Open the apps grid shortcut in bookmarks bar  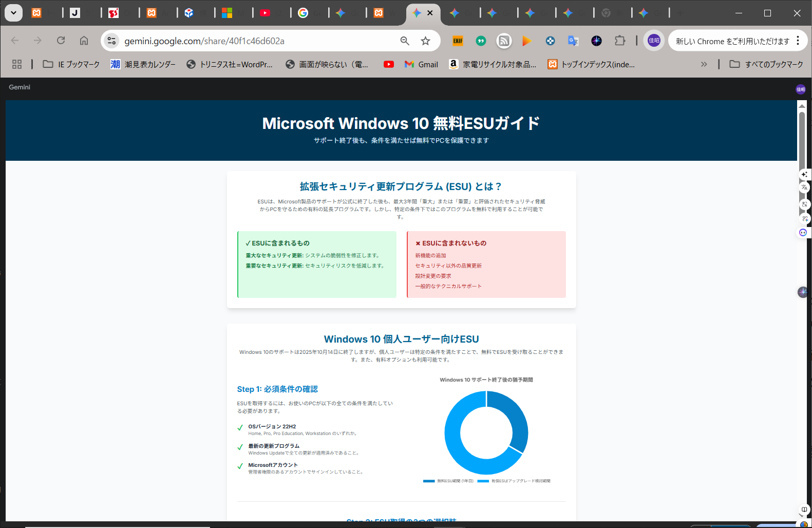(17, 64)
